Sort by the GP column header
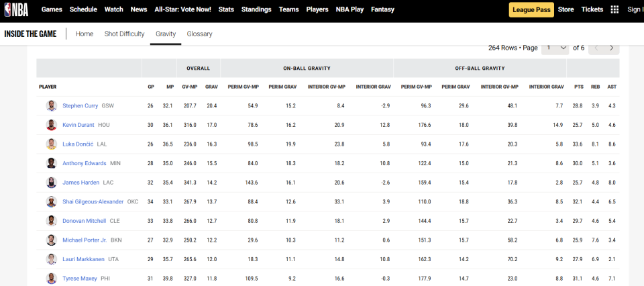The image size is (644, 286). [x=151, y=87]
